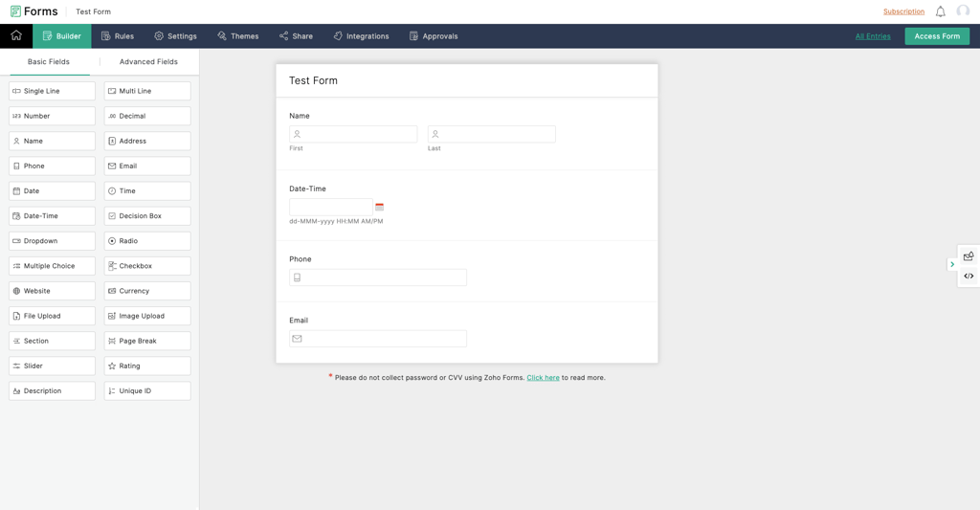Click the Access Form button
The image size is (980, 510).
coord(937,36)
